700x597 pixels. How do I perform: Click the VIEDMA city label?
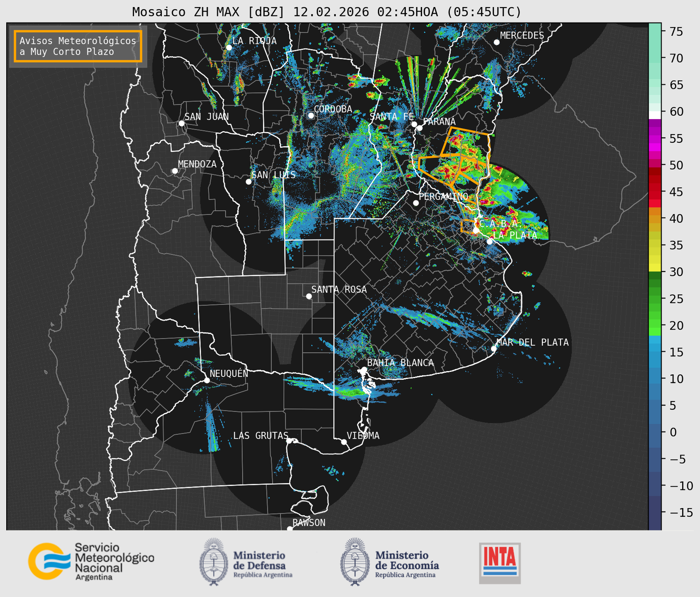(x=363, y=436)
